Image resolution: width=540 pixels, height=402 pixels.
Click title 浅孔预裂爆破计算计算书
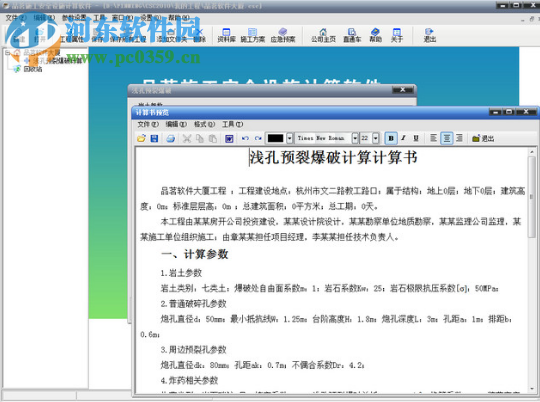click(x=334, y=158)
